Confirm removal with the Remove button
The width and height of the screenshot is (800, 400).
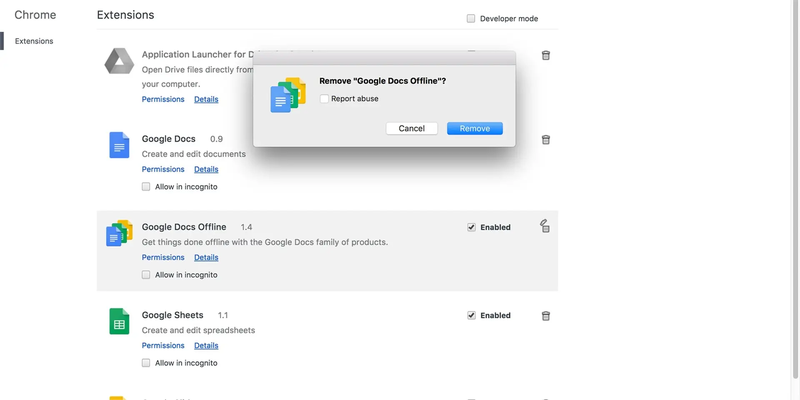pyautogui.click(x=475, y=129)
